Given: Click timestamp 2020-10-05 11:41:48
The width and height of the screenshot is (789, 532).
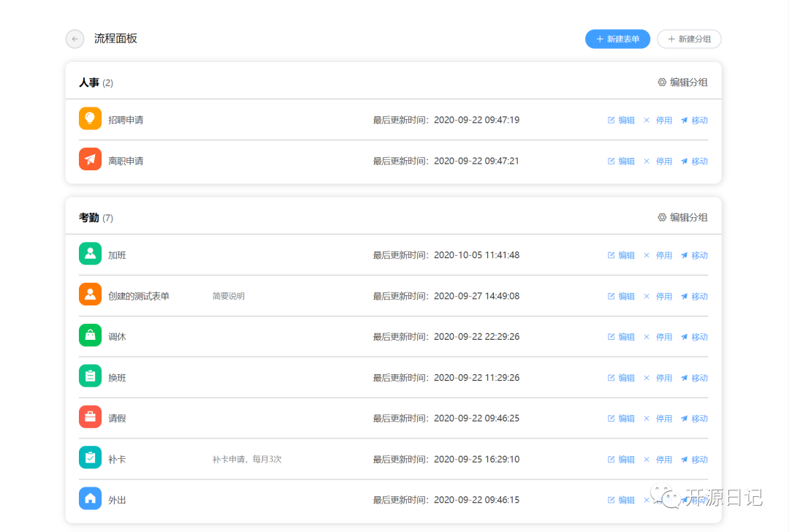Looking at the screenshot, I should [476, 255].
